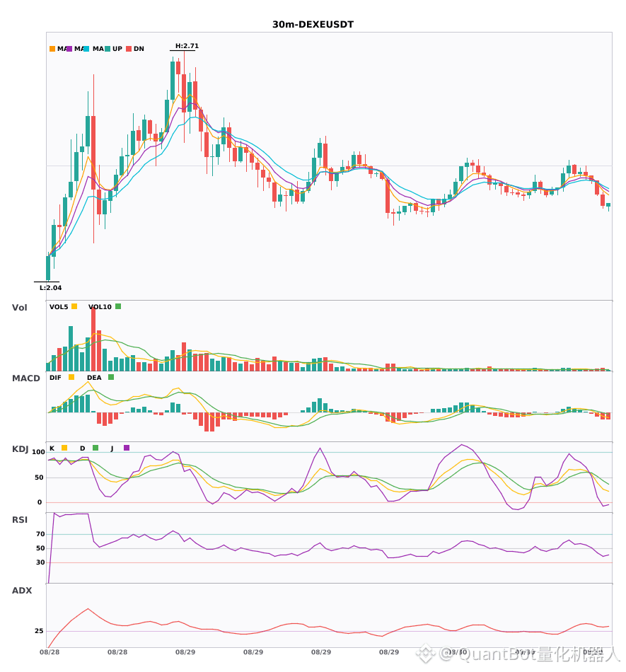The width and height of the screenshot is (626, 672).
Task: Click the chart title 30m-DEXEUSDT
Action: click(x=313, y=25)
